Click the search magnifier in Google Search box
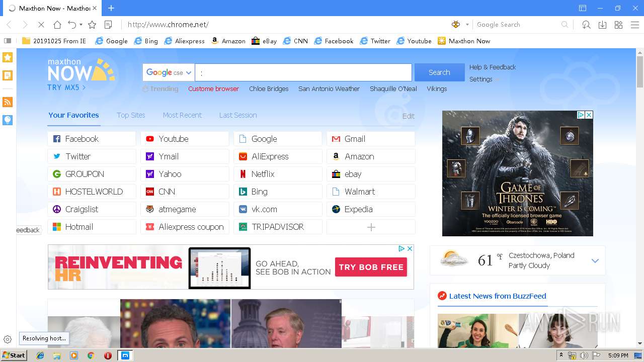 pos(565,25)
